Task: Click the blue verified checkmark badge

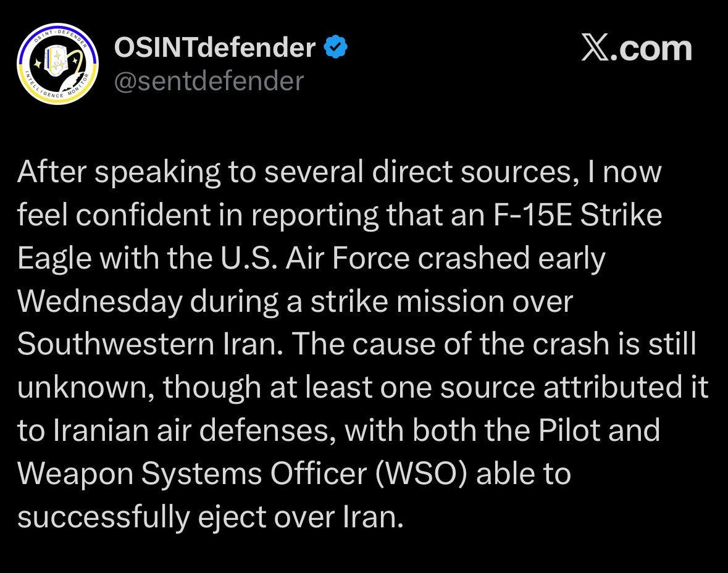Action: point(337,47)
